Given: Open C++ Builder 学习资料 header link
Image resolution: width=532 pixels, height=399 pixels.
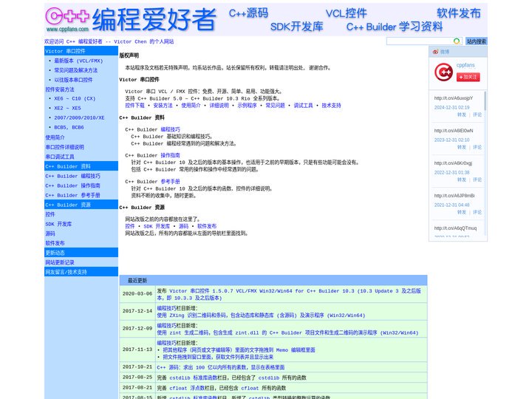Looking at the screenshot, I should click(x=395, y=27).
